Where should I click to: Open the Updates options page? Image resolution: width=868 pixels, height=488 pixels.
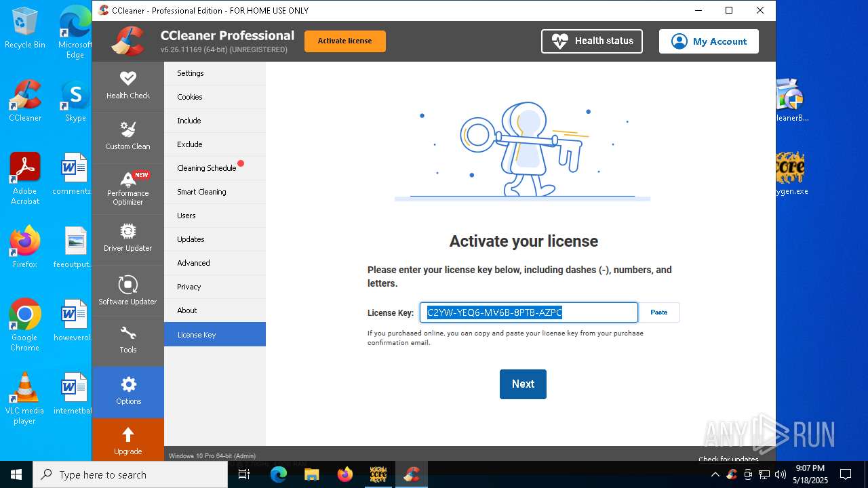click(x=215, y=239)
